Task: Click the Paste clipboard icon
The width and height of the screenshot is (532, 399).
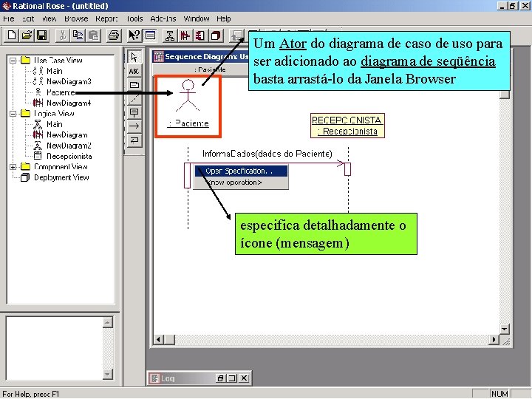Action: 94,35
